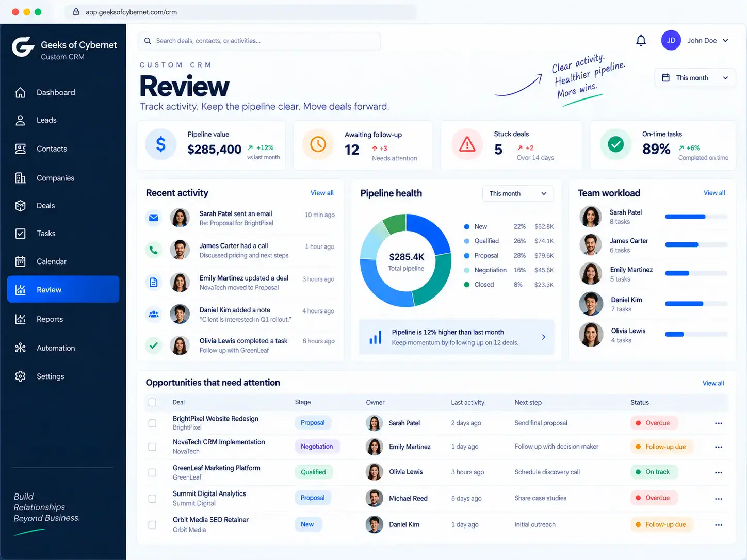Click View all in Recent activity
747x560 pixels.
322,193
